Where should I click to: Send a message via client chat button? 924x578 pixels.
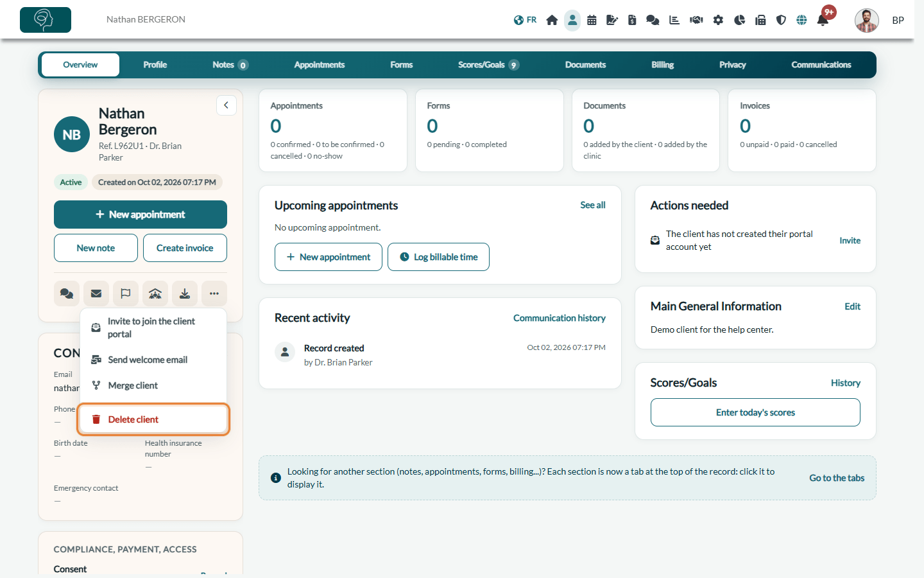[x=67, y=293]
